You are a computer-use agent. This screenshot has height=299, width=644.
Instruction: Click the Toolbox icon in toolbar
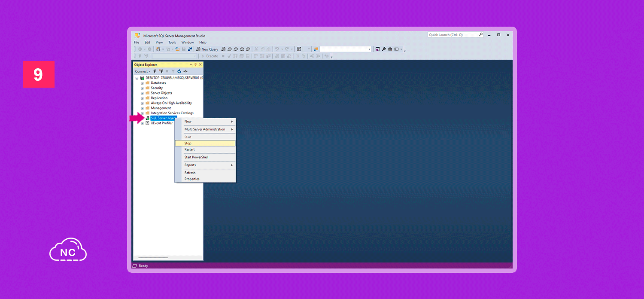coord(390,49)
